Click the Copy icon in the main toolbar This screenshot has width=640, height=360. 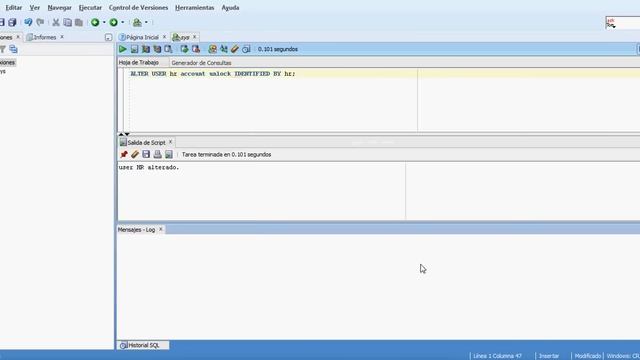pyautogui.click(x=67, y=22)
